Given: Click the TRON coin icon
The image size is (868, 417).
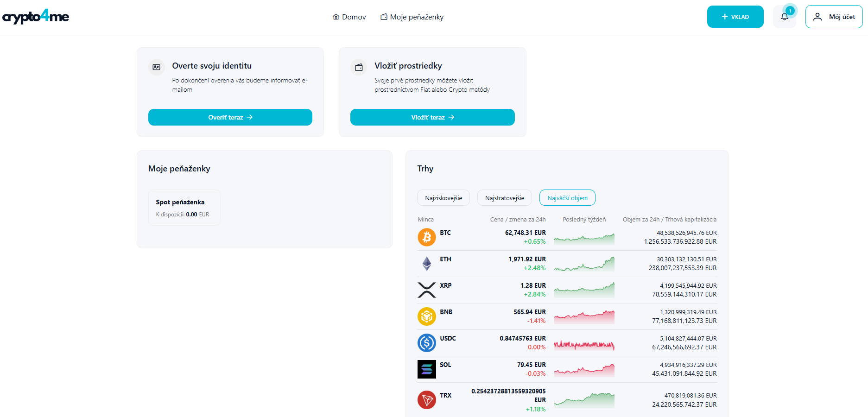Looking at the screenshot, I should click(x=426, y=400).
